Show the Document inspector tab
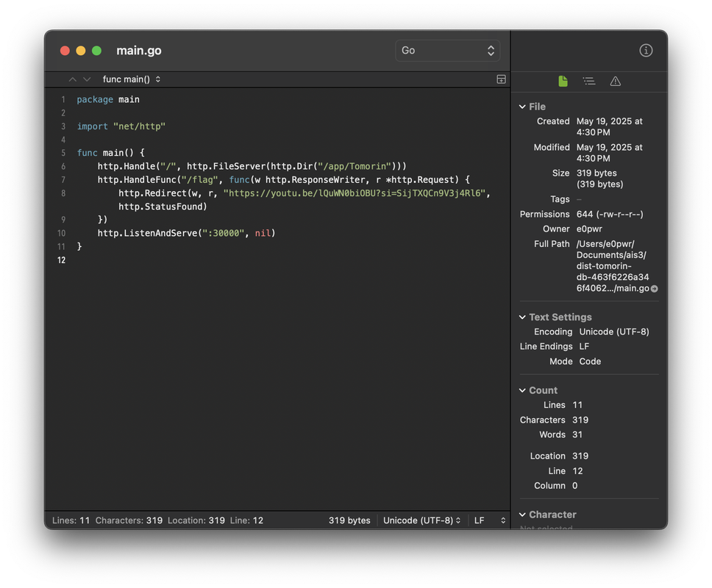The width and height of the screenshot is (712, 588). [563, 81]
